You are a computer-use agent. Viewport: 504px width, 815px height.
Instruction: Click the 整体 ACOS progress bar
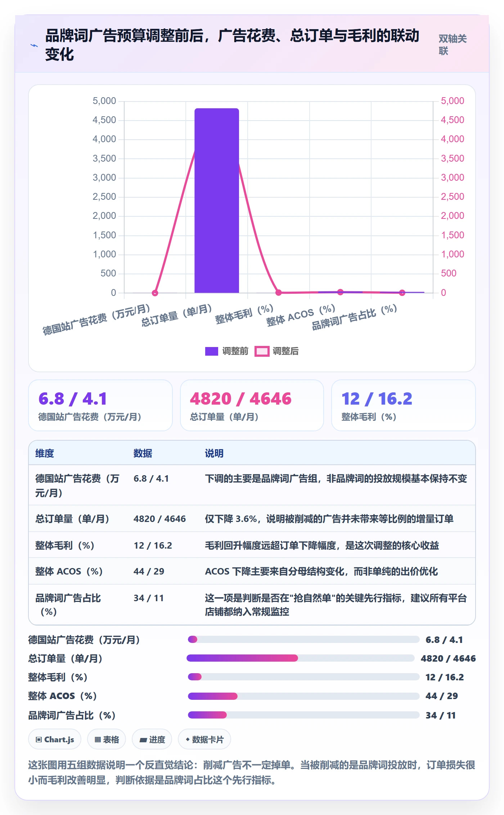(303, 696)
